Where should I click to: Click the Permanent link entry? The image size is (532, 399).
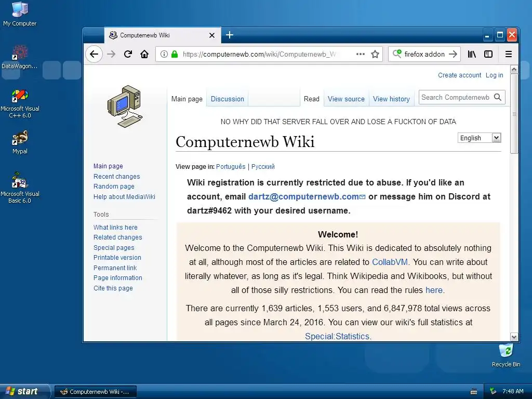point(115,268)
